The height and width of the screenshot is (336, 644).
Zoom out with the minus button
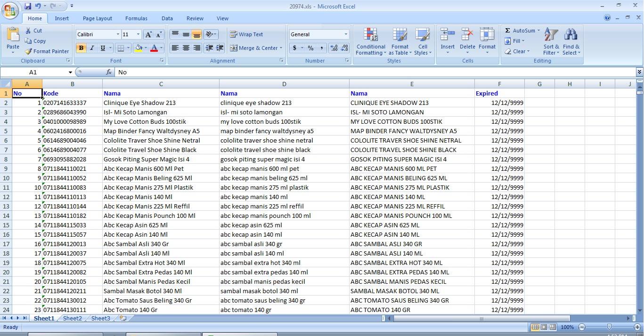(582, 327)
